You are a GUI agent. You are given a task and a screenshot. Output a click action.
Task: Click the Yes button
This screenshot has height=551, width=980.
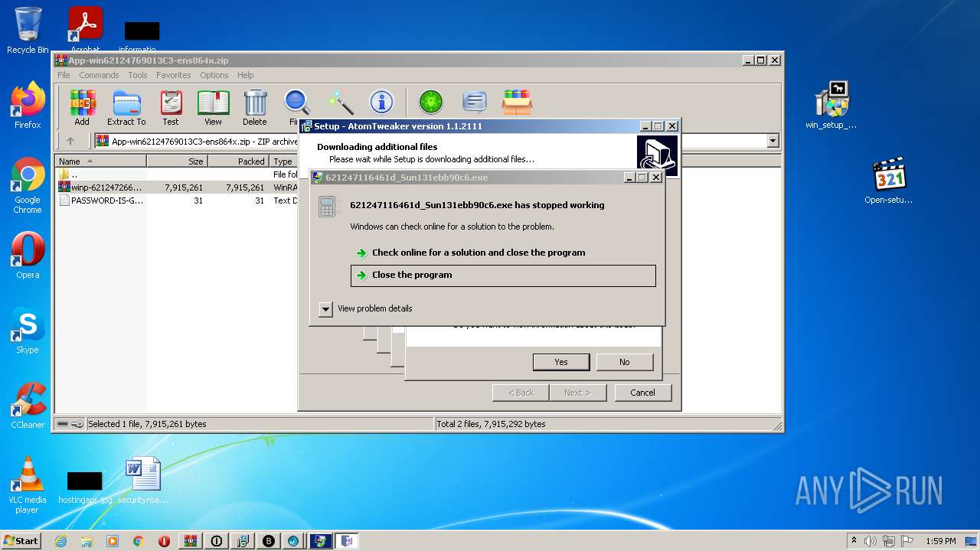(x=561, y=362)
